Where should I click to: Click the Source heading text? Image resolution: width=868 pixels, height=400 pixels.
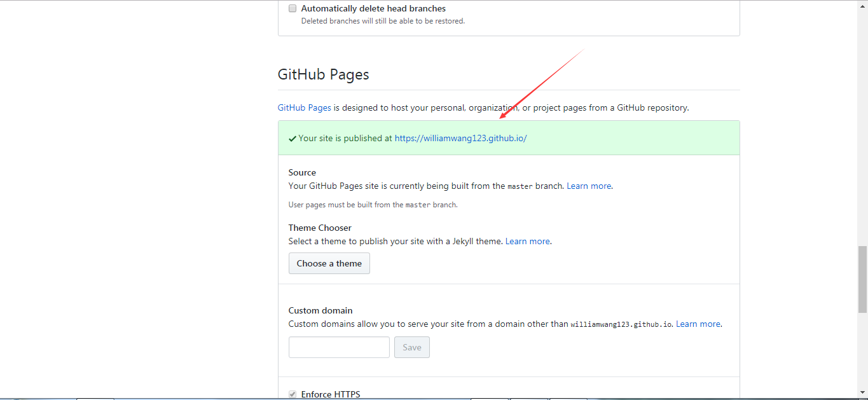coord(302,172)
